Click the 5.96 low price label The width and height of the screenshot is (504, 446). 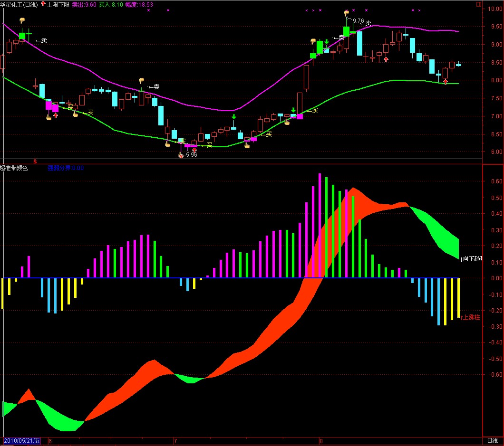(x=192, y=155)
